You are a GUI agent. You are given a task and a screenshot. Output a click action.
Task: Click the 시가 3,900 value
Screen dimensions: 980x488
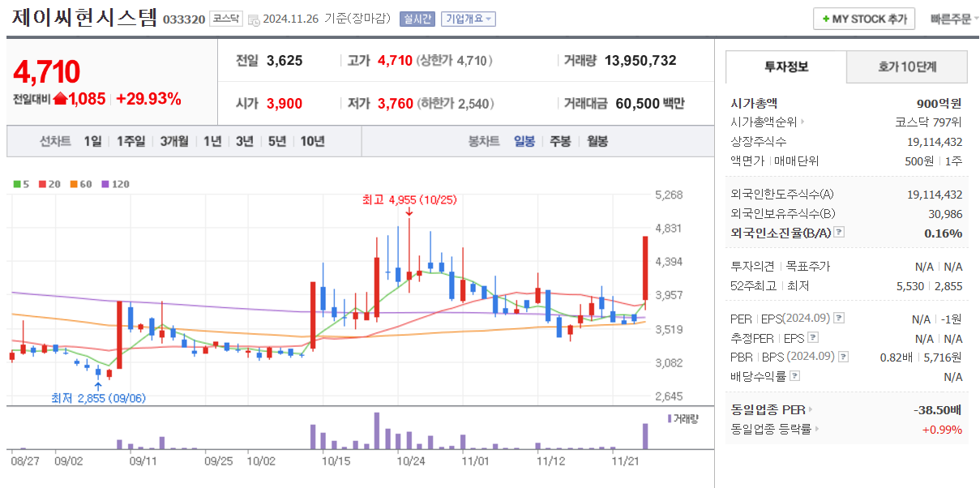(284, 103)
